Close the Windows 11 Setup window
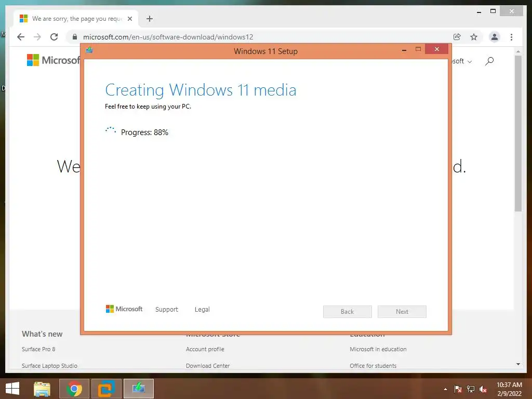The width and height of the screenshot is (532, 399). pos(436,49)
